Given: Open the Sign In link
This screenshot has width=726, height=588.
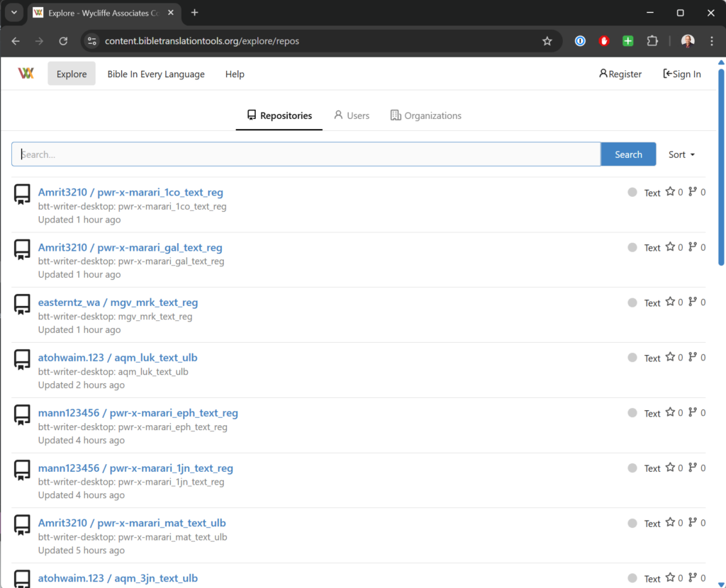Looking at the screenshot, I should coord(681,74).
